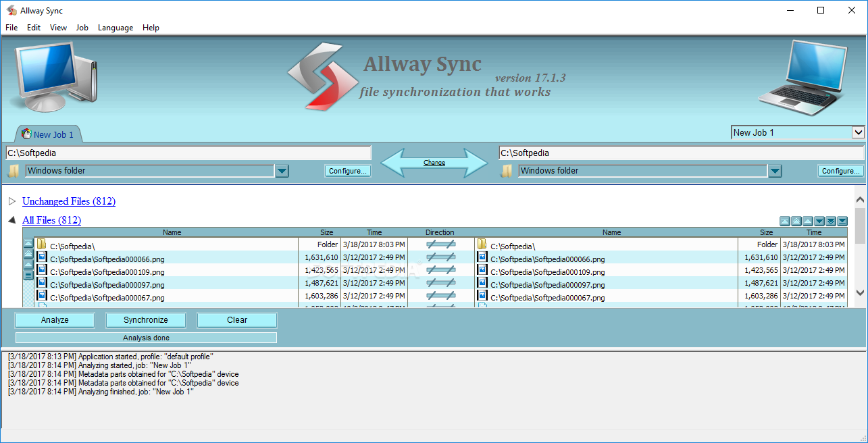868x443 pixels.
Task: Click the left table Time column header
Action: pyautogui.click(x=374, y=232)
